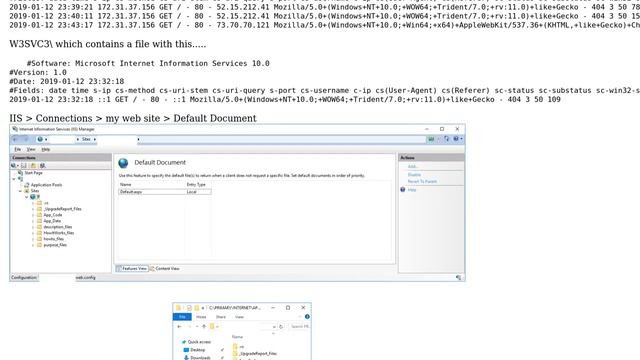Click the create new connection toolbar icon
This screenshot has width=640, height=360.
pos(14,166)
